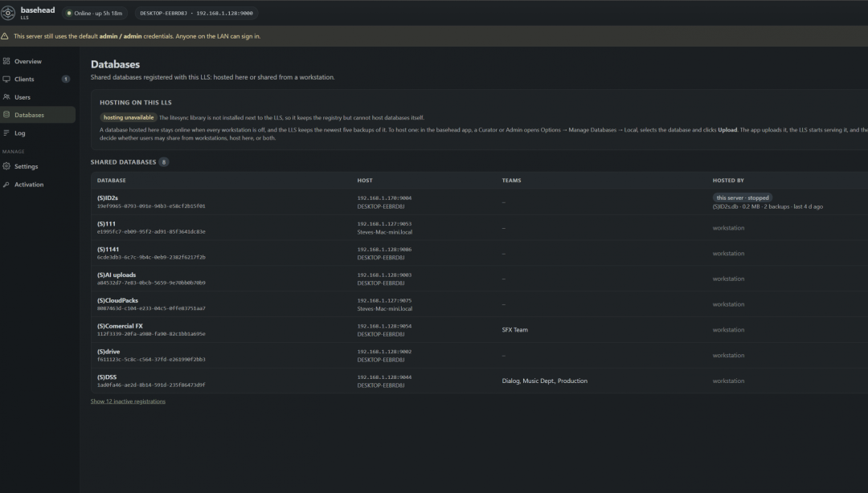Click the warning triangle icon in banner
The image size is (868, 493).
click(5, 36)
